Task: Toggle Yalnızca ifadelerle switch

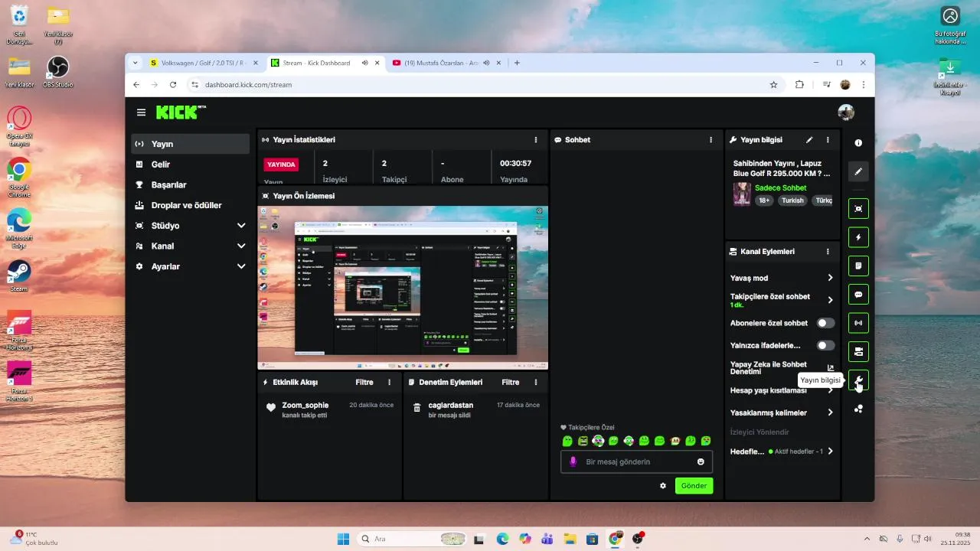Action: (825, 345)
